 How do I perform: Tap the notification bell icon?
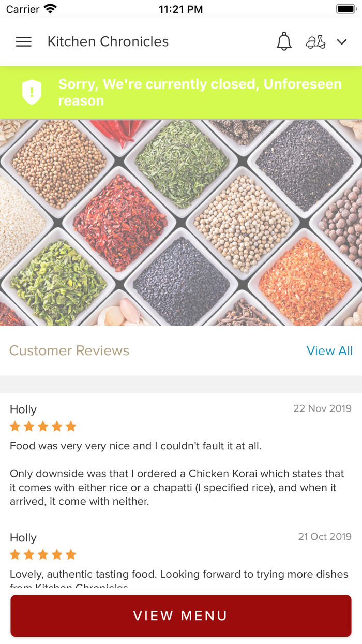point(284,41)
